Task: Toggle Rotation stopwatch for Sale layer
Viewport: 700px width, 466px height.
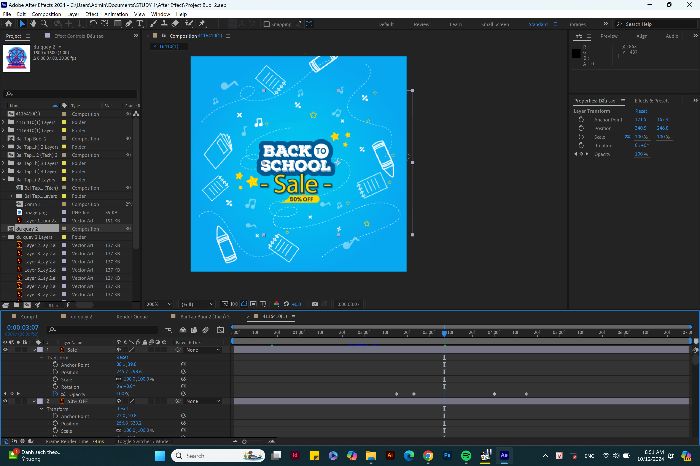Action: 55,387
